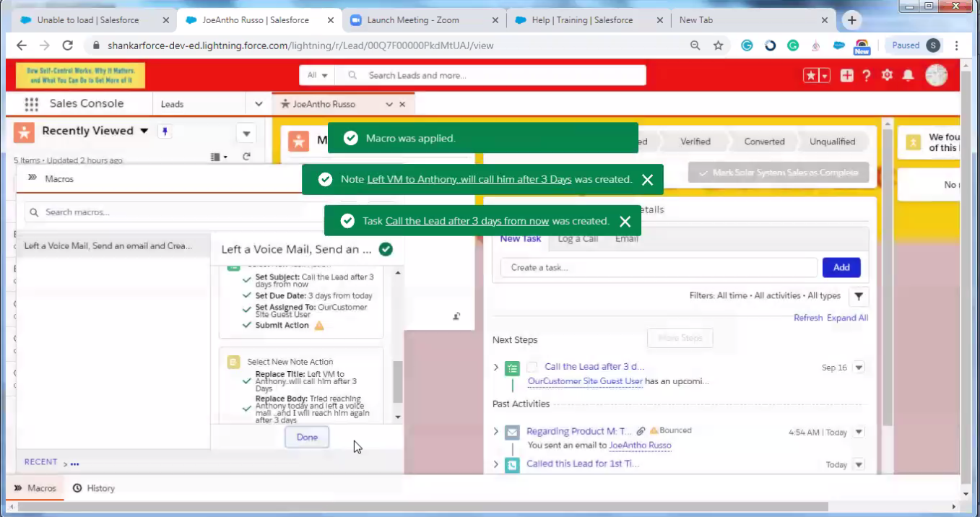The width and height of the screenshot is (980, 517).
Task: Click the user avatar profile icon
Action: pyautogui.click(x=936, y=75)
